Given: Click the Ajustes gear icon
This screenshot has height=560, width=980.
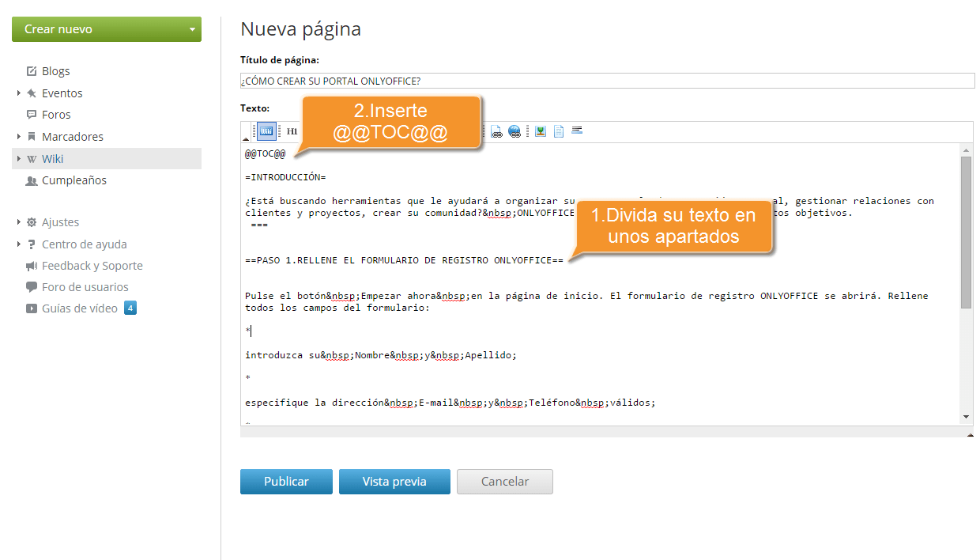Looking at the screenshot, I should coord(32,222).
